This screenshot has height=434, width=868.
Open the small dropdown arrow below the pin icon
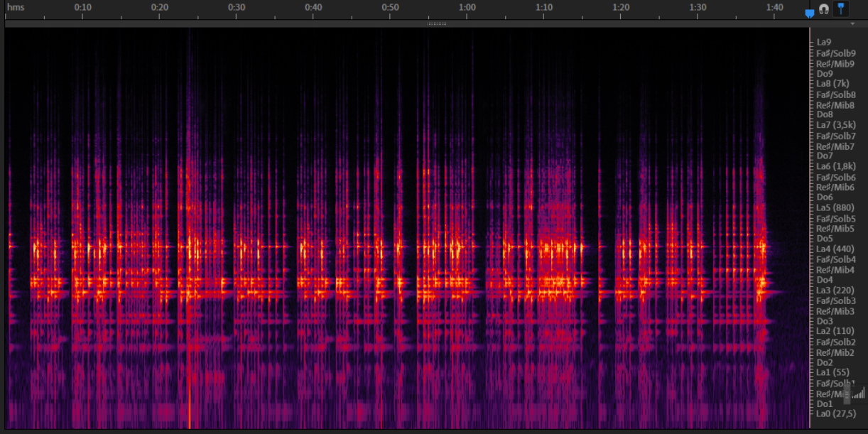[x=852, y=23]
